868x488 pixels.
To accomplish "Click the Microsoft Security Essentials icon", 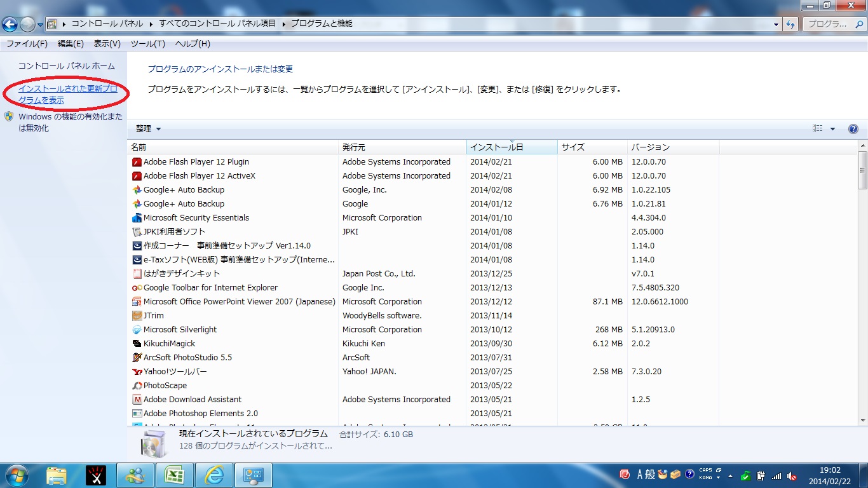I will (137, 218).
